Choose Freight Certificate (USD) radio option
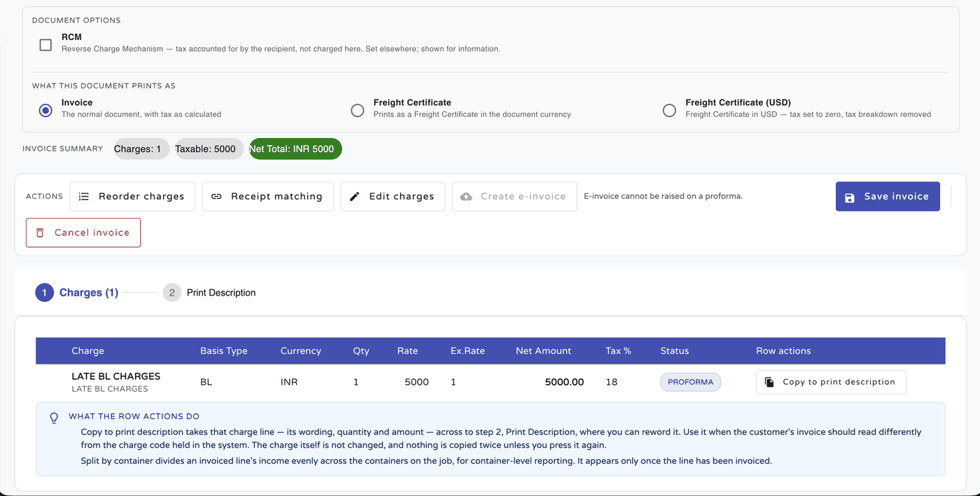980x496 pixels. click(x=669, y=111)
